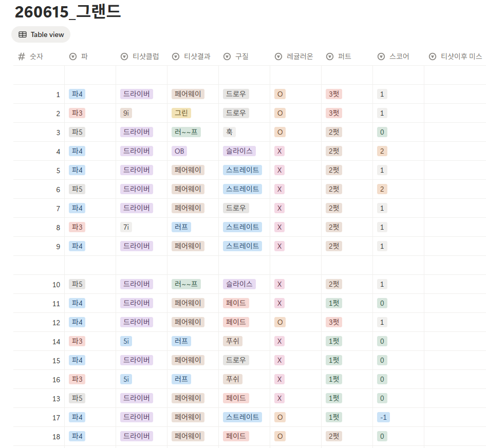This screenshot has height=448, width=486.
Task: Click the select icon beside 퍼트 header
Action: pos(330,57)
